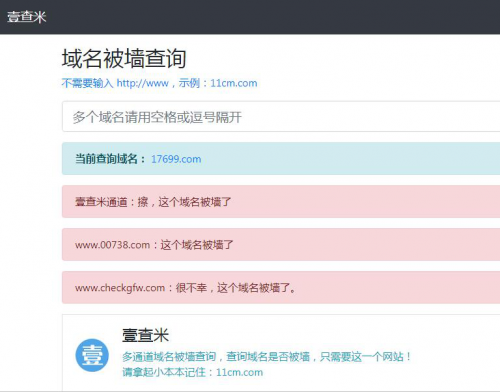The height and width of the screenshot is (392, 500).
Task: Click the hint text showing example 11cm.com
Action: 159,83
